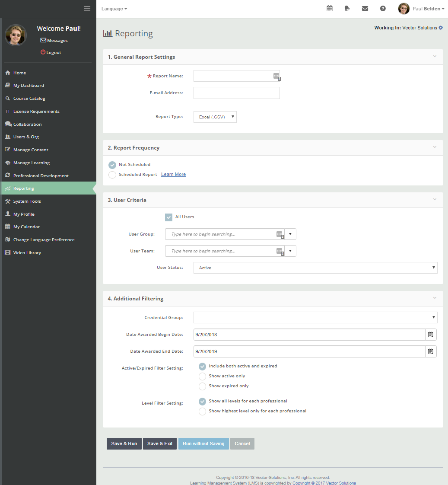Open calendar picker for Date Awarded Begin Date
This screenshot has height=485, width=448.
pyautogui.click(x=430, y=335)
